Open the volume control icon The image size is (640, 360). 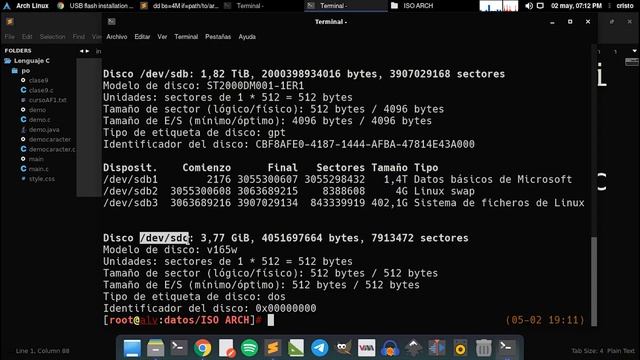tap(529, 6)
